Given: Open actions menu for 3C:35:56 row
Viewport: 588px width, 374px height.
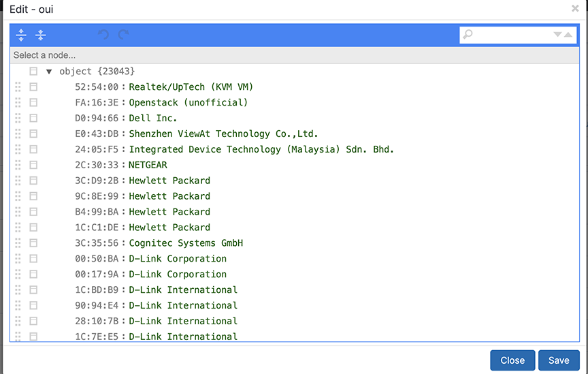Looking at the screenshot, I should pos(33,243).
